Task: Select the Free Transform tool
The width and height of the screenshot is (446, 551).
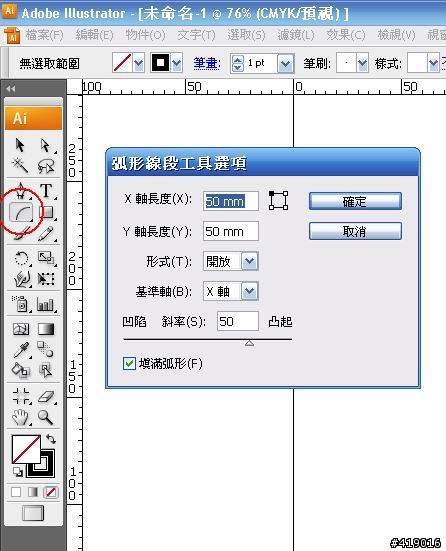Action: (46, 279)
